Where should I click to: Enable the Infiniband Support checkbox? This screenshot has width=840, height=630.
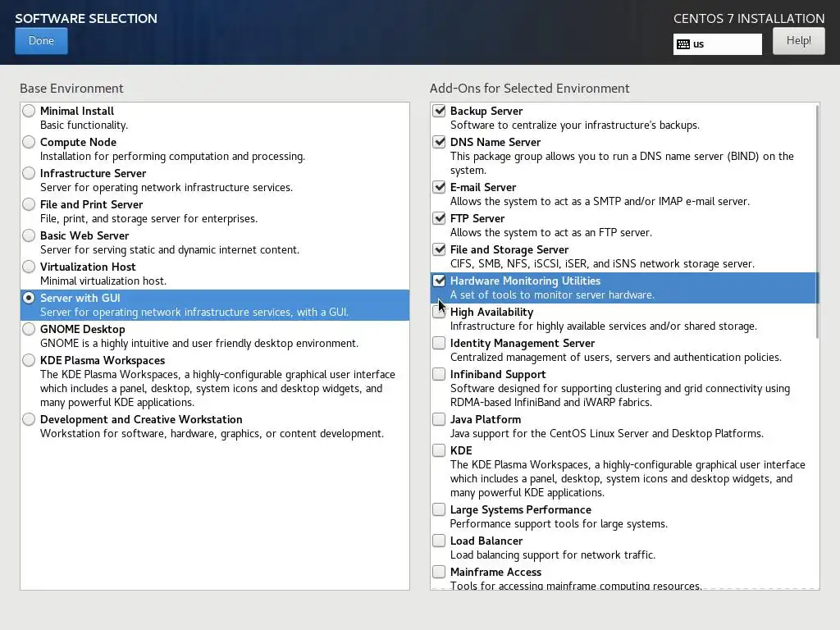(439, 374)
